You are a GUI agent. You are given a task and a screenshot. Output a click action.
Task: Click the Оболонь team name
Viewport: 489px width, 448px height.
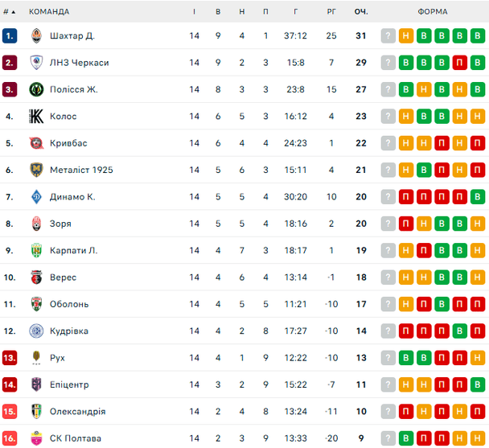pos(69,304)
